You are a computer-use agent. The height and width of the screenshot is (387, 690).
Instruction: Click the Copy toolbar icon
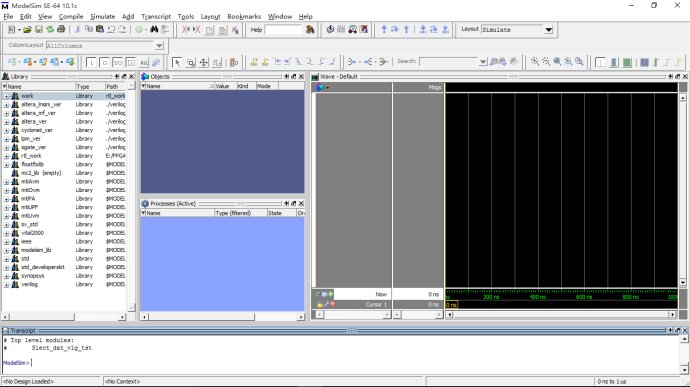(x=89, y=29)
